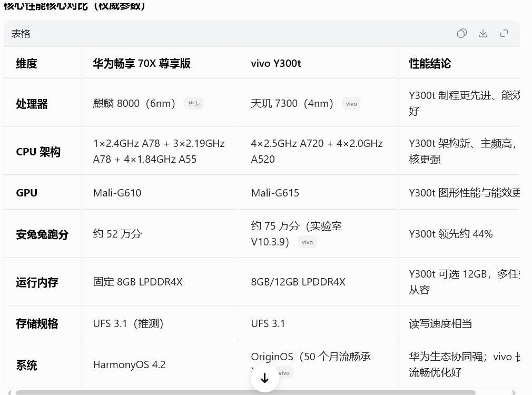Click the download table icon

[483, 33]
